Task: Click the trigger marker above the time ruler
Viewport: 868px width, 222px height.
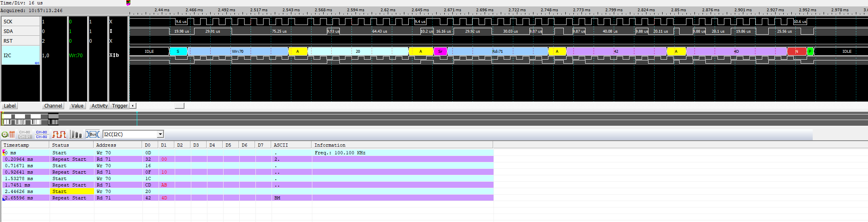Action: point(128,3)
